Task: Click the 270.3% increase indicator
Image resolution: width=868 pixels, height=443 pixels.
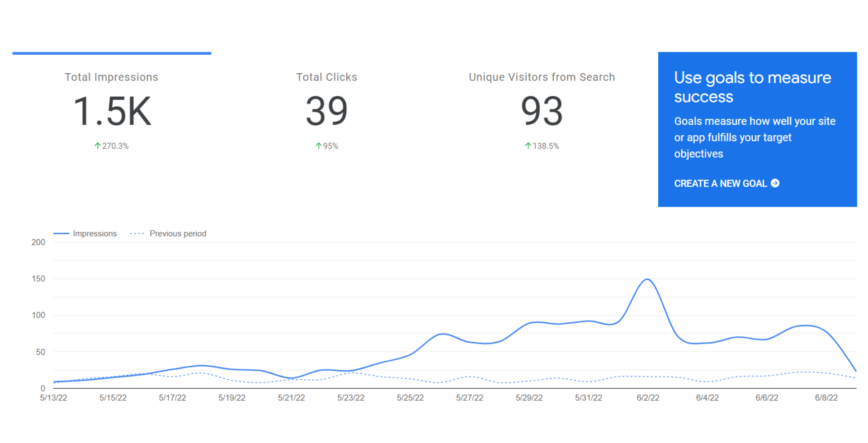Action: 111,146
